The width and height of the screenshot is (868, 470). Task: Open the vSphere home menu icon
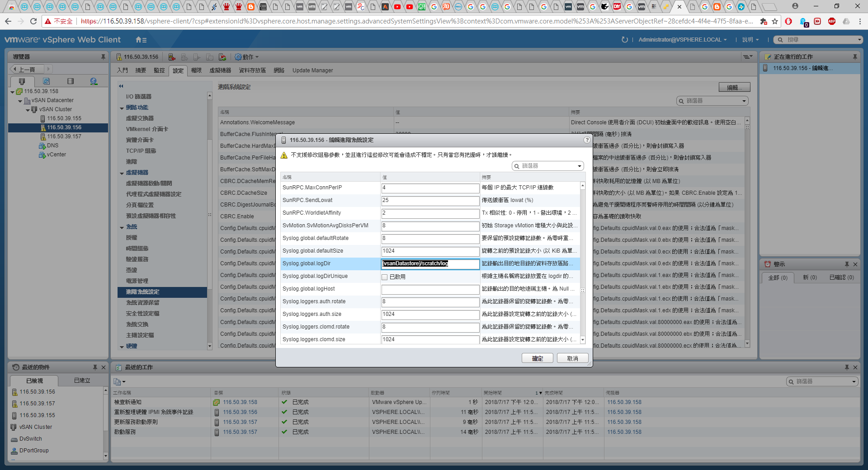[x=141, y=40]
